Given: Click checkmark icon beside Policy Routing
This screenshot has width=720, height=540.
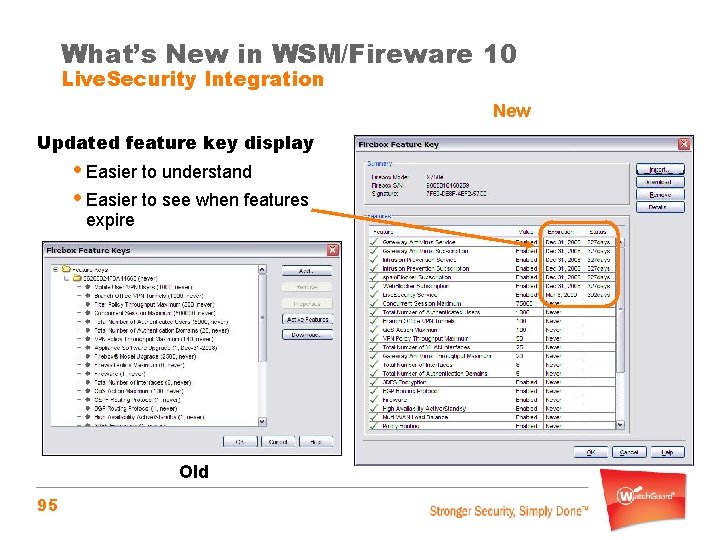Looking at the screenshot, I should 374,426.
